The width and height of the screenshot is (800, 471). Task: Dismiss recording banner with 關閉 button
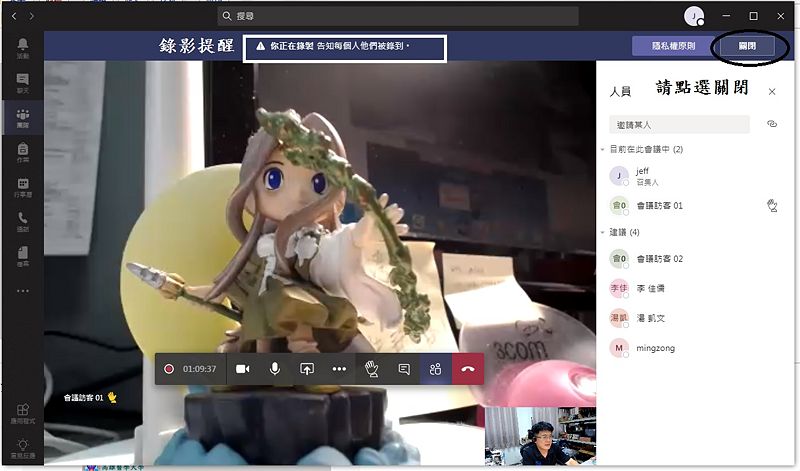tap(747, 46)
